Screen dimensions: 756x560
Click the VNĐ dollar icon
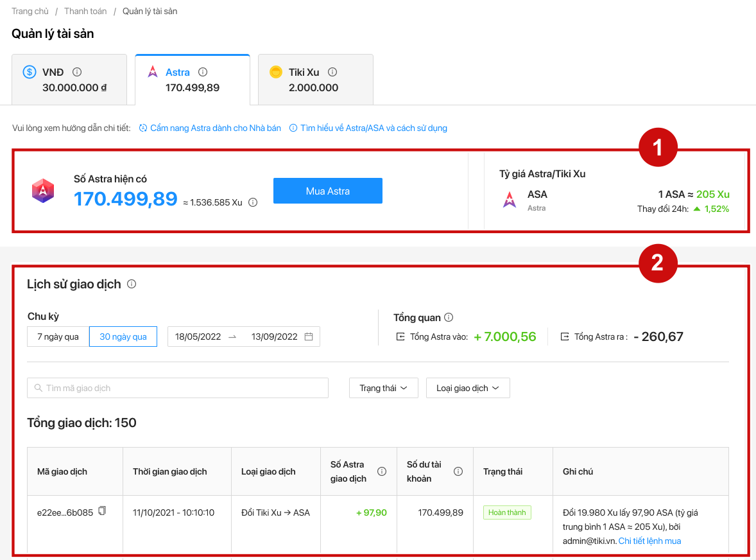pos(30,72)
